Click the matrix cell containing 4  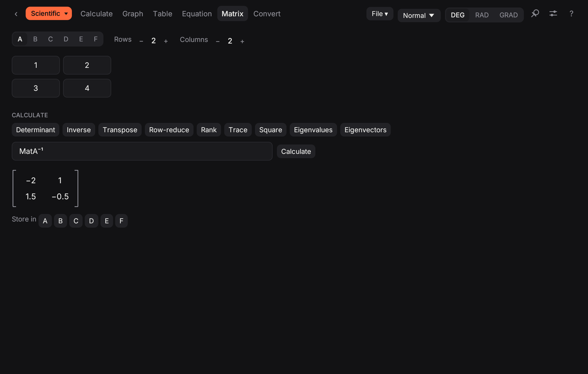(x=87, y=88)
